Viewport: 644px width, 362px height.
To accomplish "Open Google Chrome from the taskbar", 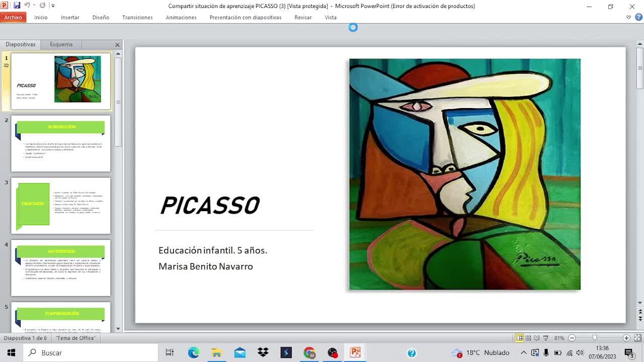I will coord(309,353).
